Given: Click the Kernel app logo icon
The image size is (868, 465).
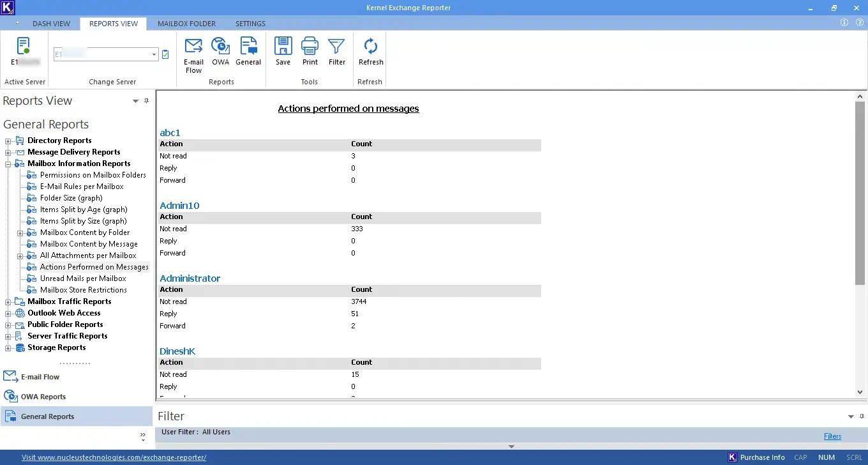Looking at the screenshot, I should (x=8, y=8).
